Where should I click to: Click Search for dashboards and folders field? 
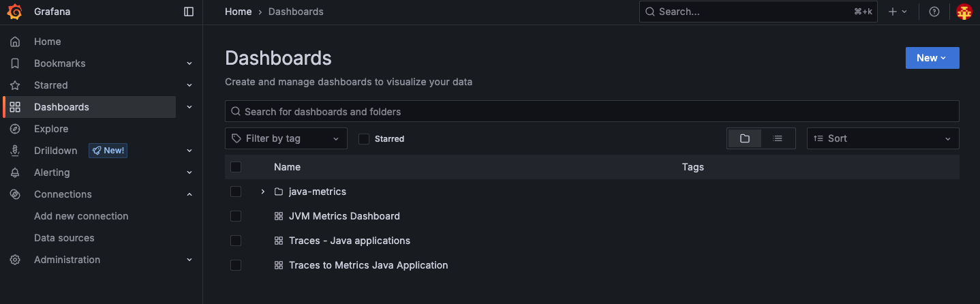592,111
